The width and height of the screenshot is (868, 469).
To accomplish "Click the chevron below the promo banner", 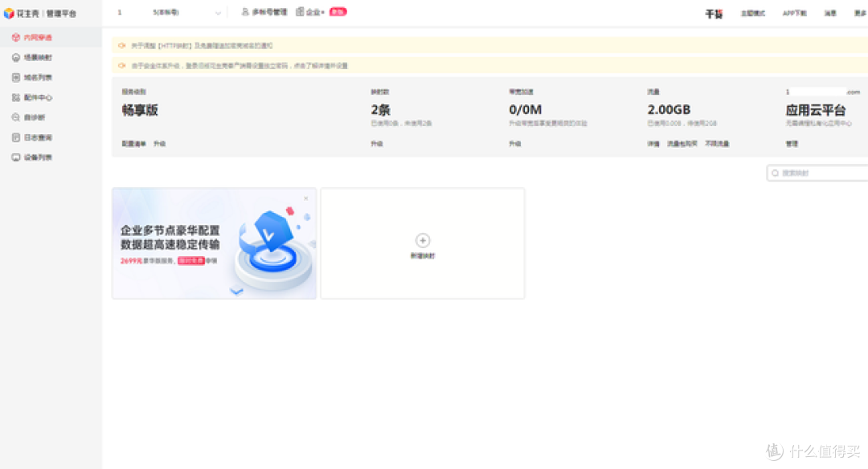I will 236,292.
